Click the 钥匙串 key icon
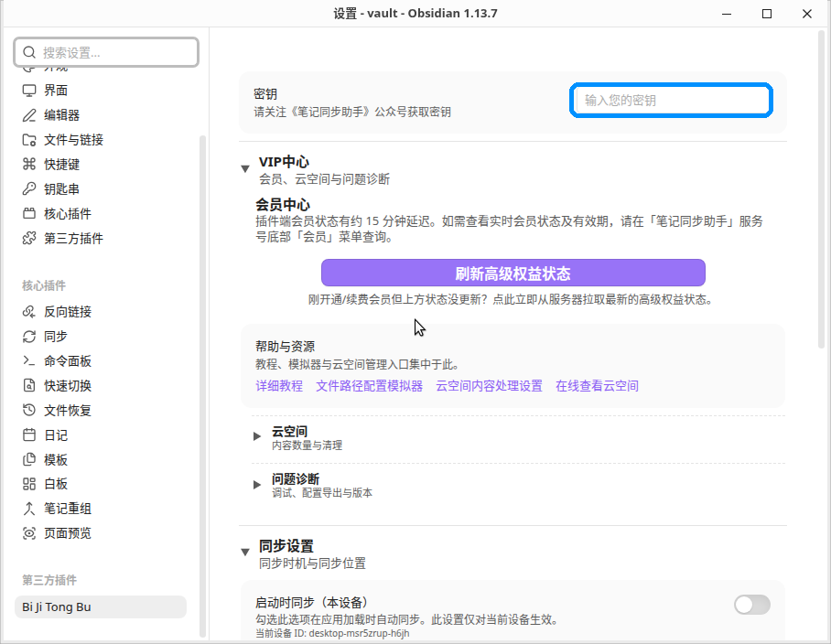 point(29,189)
